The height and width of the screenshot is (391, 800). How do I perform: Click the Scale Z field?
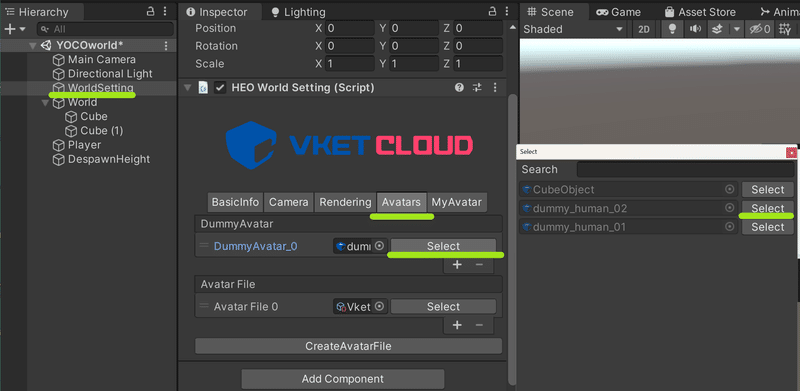(478, 64)
